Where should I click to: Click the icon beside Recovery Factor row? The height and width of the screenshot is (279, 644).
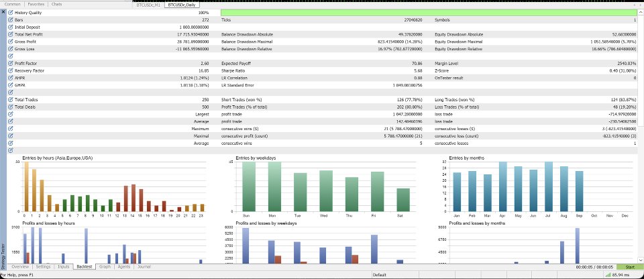tap(10, 70)
